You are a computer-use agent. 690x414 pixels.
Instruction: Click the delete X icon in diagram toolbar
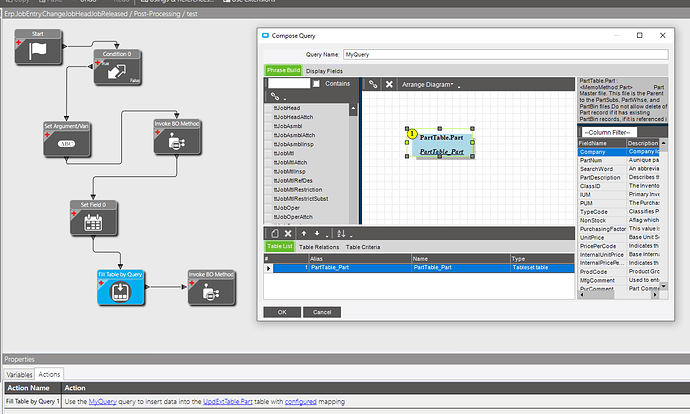(x=390, y=85)
